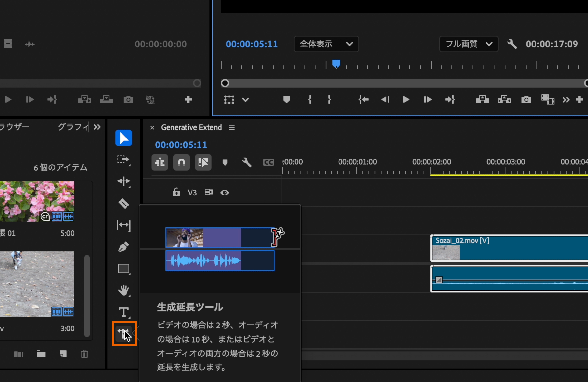Open Generative Extend sequence panel menu

pos(232,127)
